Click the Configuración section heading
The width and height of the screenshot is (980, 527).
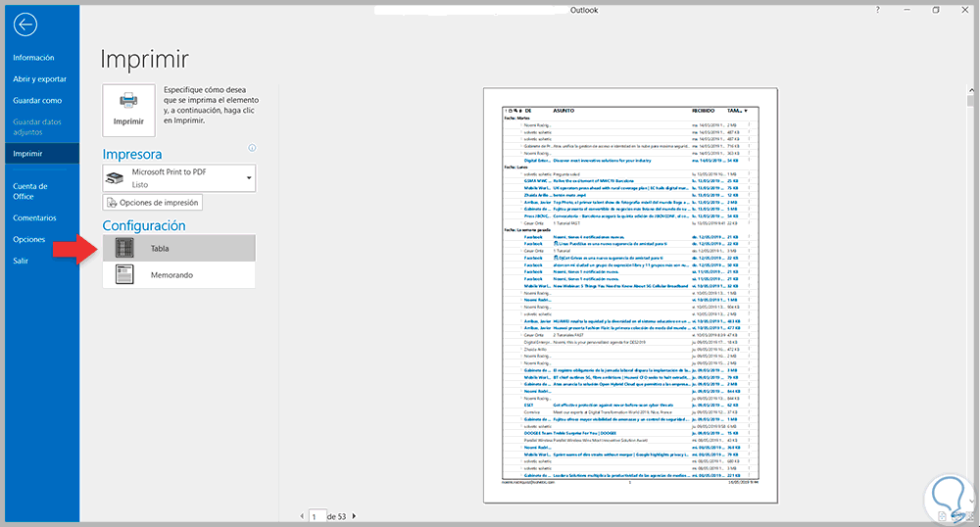click(x=144, y=225)
